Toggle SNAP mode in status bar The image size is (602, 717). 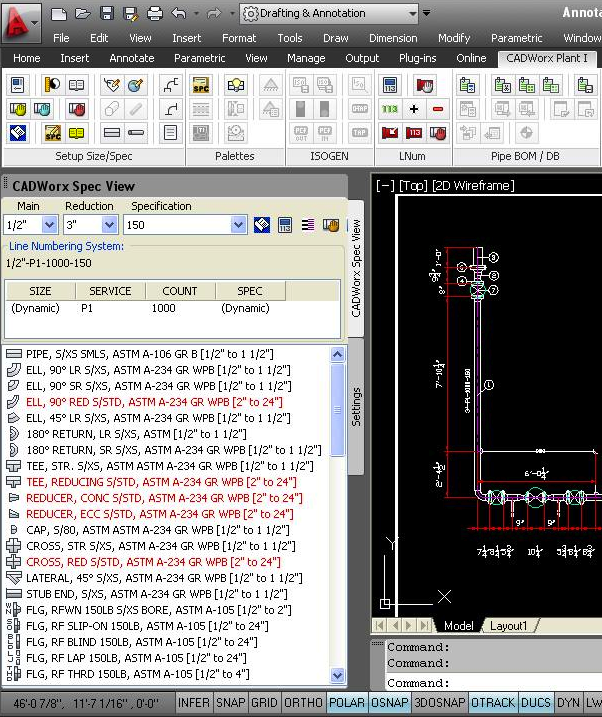pyautogui.click(x=230, y=702)
